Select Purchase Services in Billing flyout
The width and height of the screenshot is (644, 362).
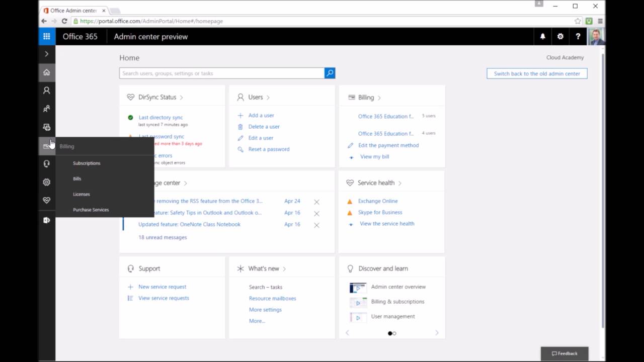point(91,210)
